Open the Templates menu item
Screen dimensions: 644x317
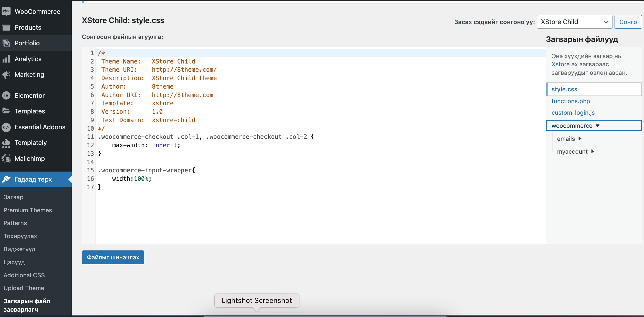tap(36, 111)
